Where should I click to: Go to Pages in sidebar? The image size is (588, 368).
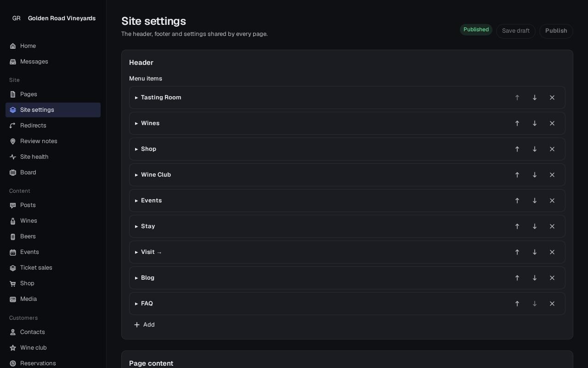click(53, 94)
